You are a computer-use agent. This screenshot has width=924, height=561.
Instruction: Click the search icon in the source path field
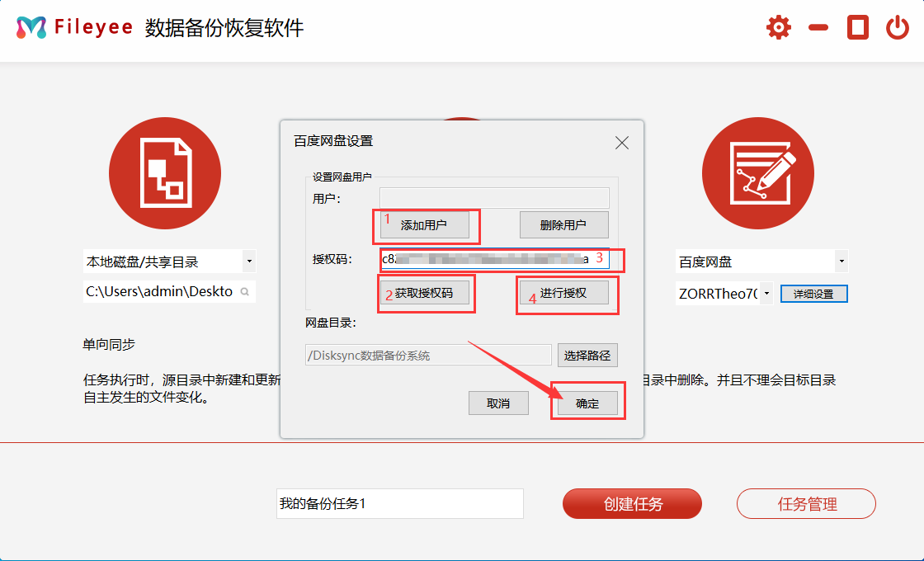click(x=244, y=292)
